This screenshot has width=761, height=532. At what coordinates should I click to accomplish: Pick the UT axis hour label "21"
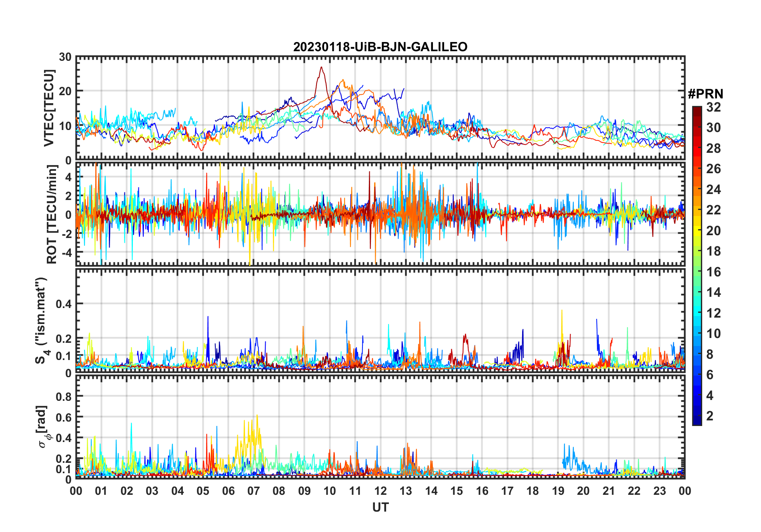point(609,491)
